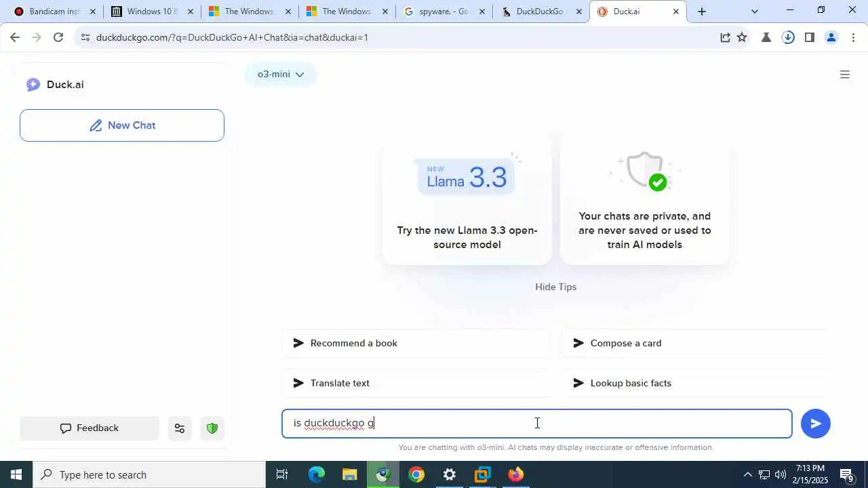The image size is (868, 488).
Task: Open Chrome three-dot menu
Action: click(x=853, y=37)
